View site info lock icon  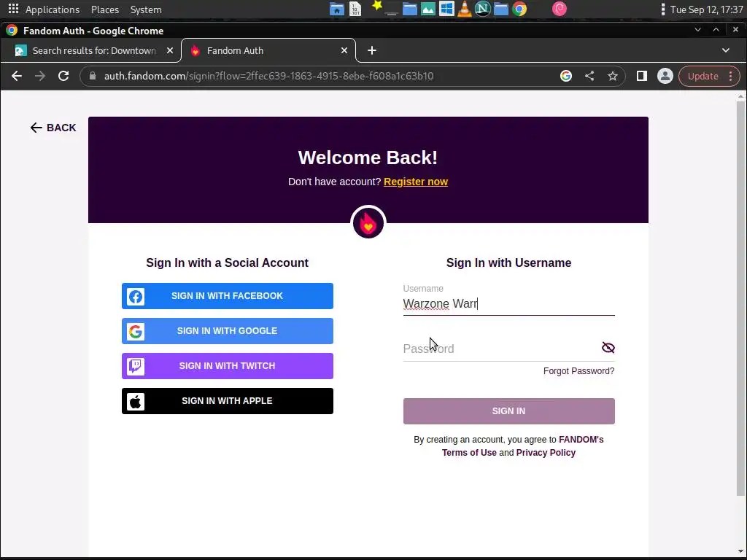point(93,76)
